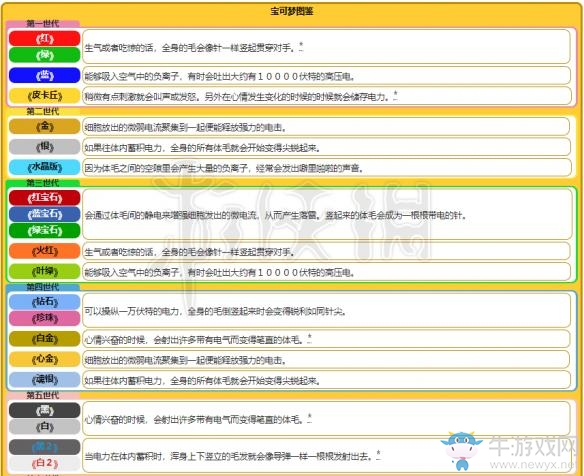Select the 绿宝石 version label
Viewport: 584px width, 476px height.
pos(45,231)
